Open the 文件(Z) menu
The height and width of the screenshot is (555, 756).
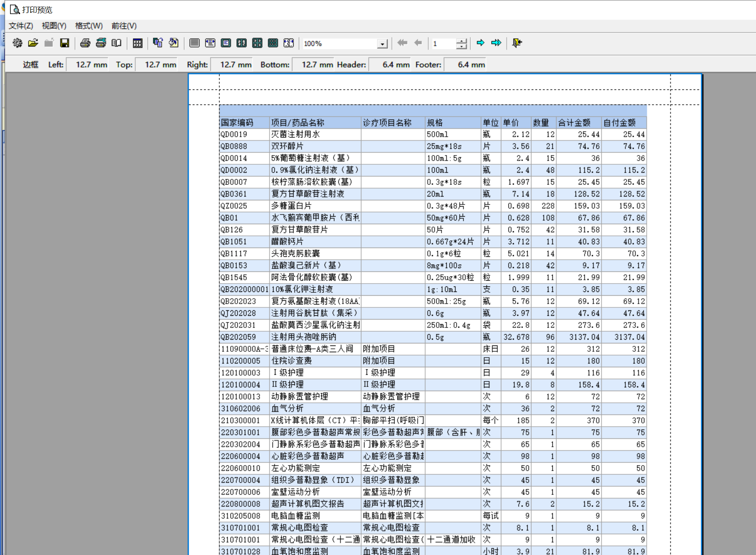tap(21, 26)
